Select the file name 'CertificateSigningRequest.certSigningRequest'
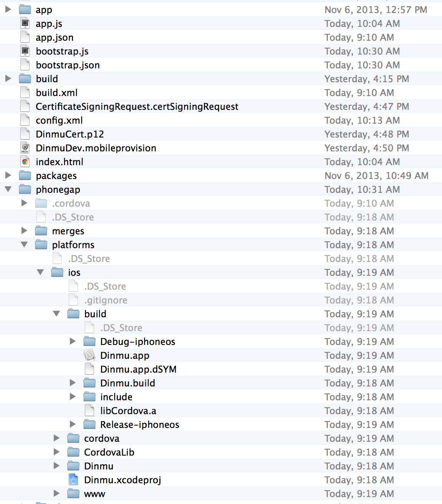The height and width of the screenshot is (504, 442). [137, 107]
